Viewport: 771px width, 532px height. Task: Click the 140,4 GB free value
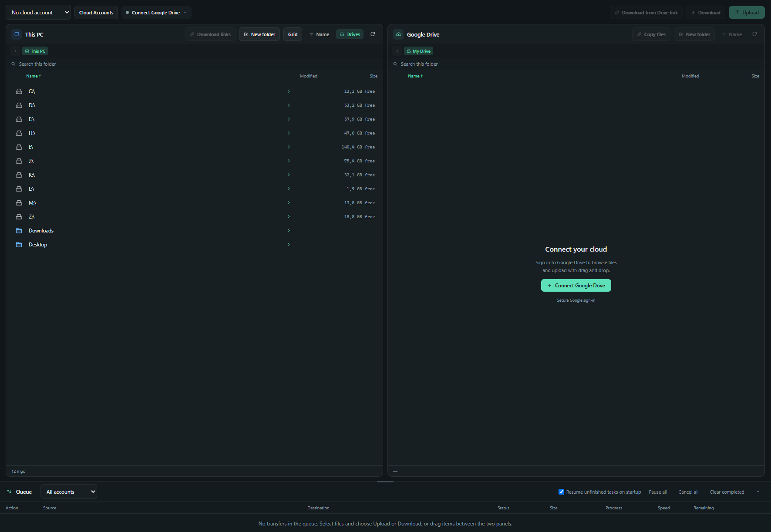coord(358,147)
